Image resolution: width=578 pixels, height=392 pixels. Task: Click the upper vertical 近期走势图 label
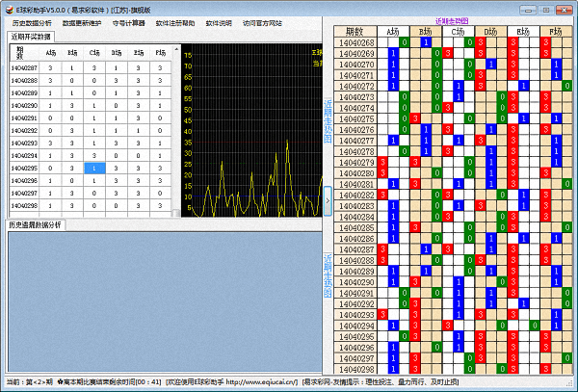tap(328, 121)
